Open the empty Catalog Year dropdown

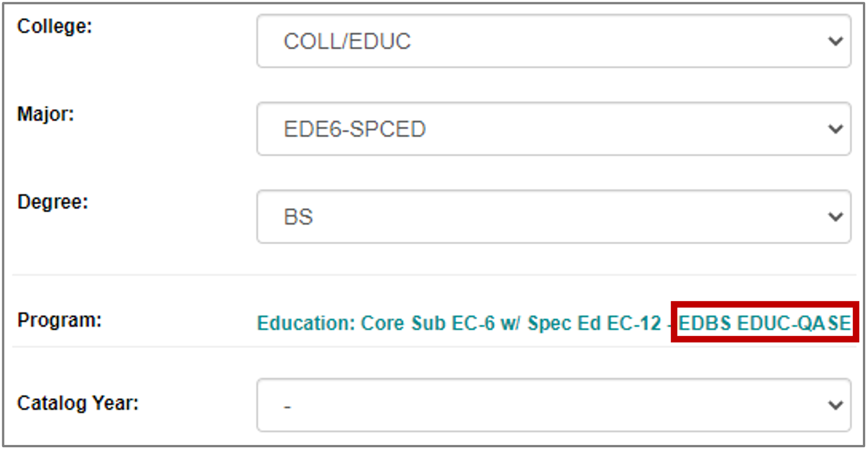pos(553,405)
